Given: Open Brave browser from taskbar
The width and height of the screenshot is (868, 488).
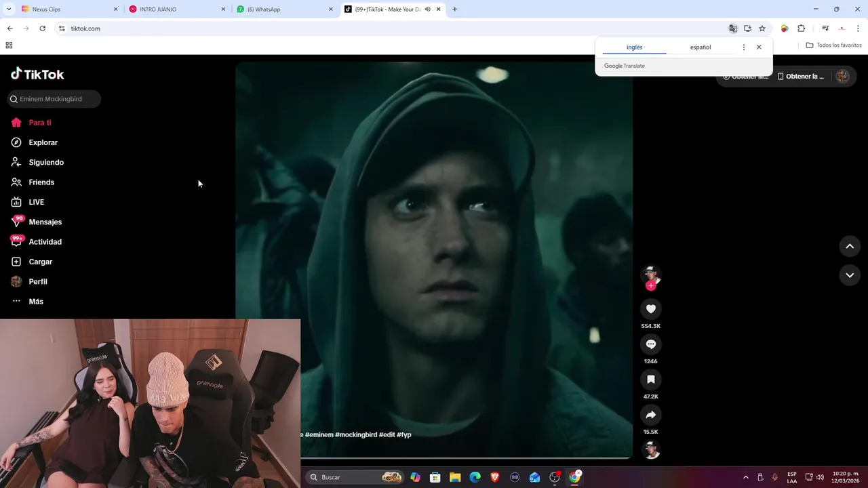Looking at the screenshot, I should pyautogui.click(x=495, y=477).
